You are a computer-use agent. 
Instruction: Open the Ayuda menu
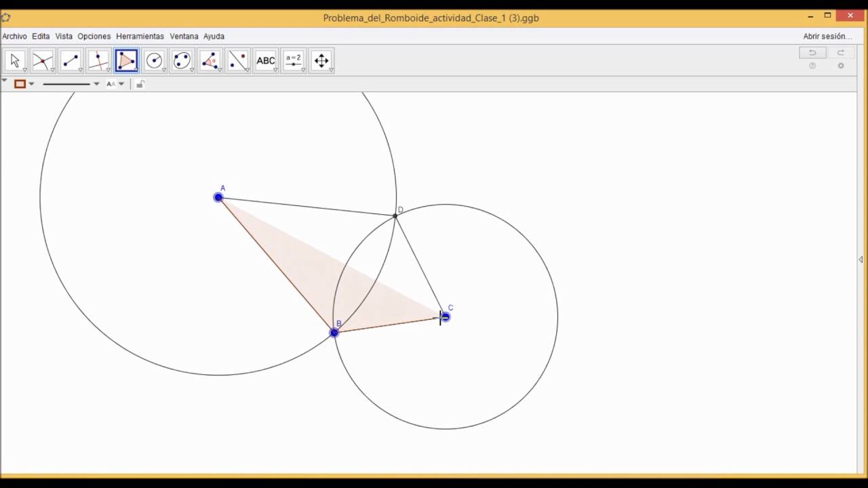point(214,37)
